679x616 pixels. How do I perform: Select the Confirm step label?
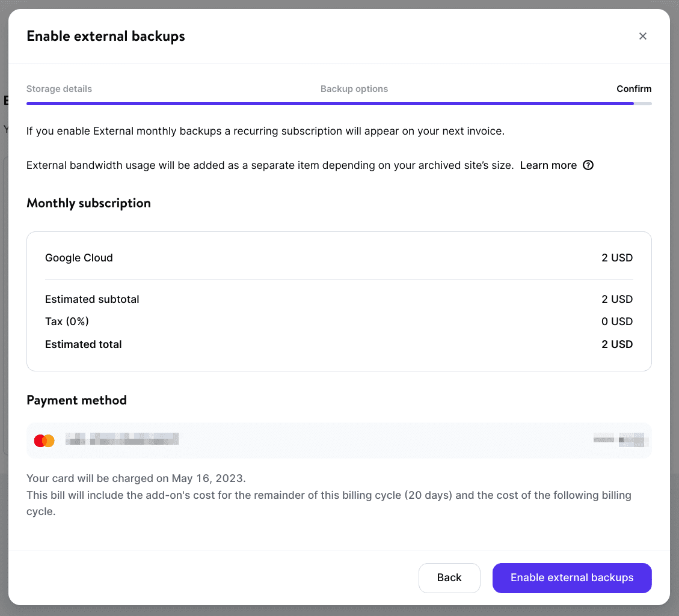[x=634, y=88]
